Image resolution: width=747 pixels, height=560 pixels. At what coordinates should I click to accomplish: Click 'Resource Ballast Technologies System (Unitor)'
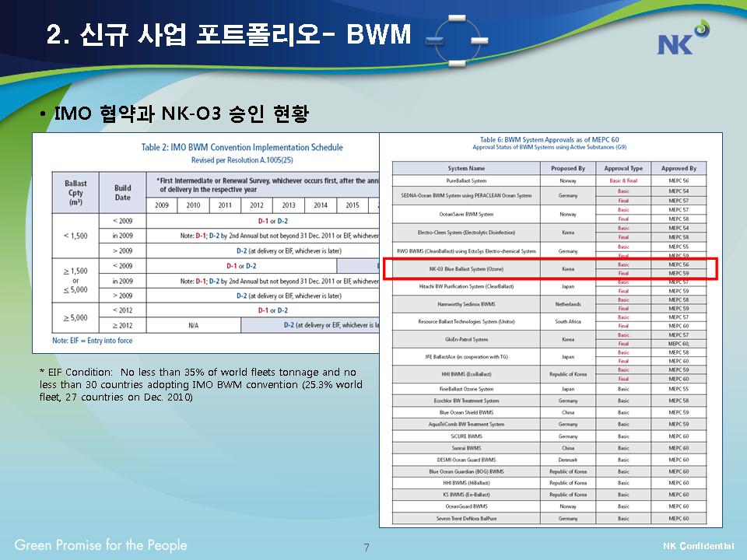point(466,321)
